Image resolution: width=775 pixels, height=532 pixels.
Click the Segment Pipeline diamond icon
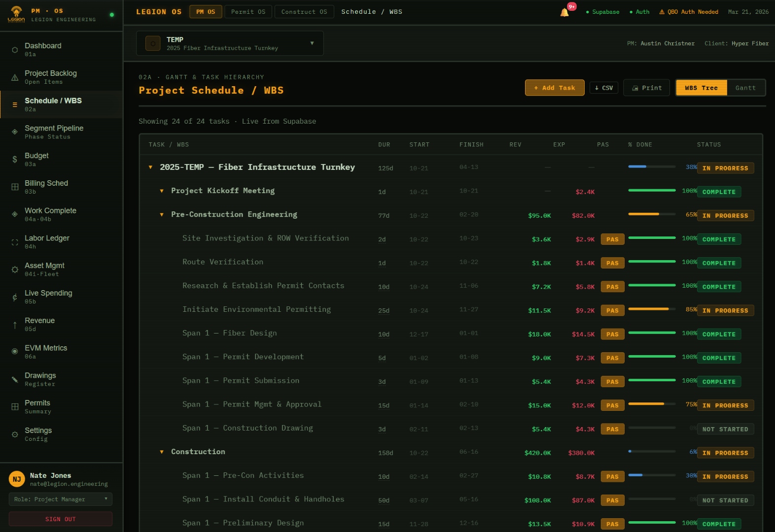(15, 132)
